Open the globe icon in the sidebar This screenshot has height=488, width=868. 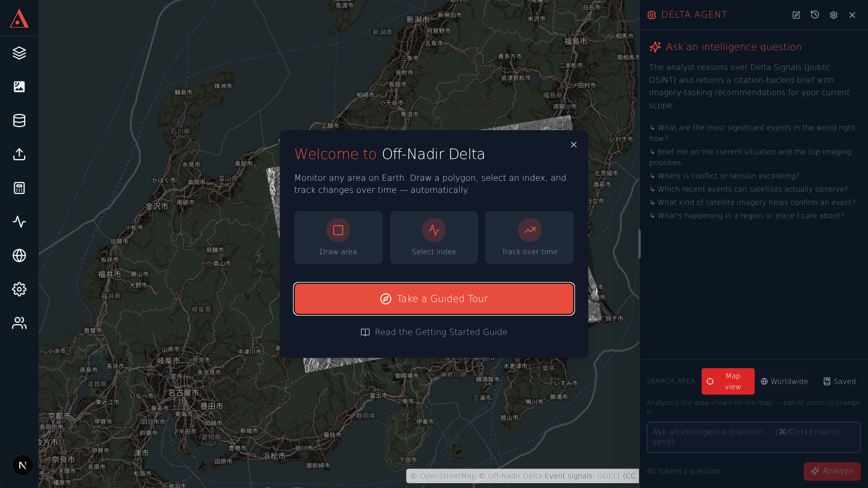coord(19,255)
